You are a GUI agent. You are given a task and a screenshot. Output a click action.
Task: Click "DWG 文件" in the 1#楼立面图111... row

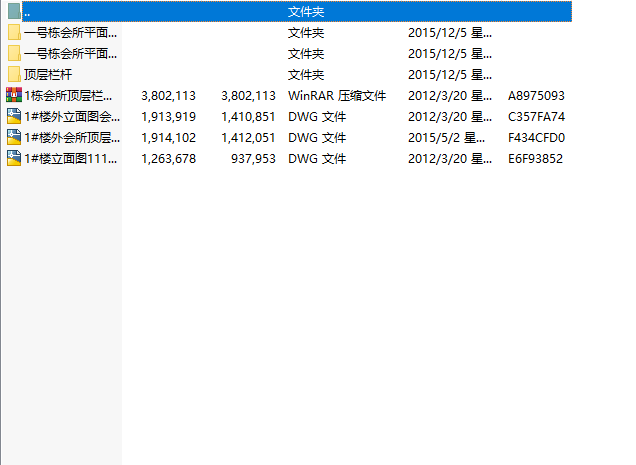[317, 159]
